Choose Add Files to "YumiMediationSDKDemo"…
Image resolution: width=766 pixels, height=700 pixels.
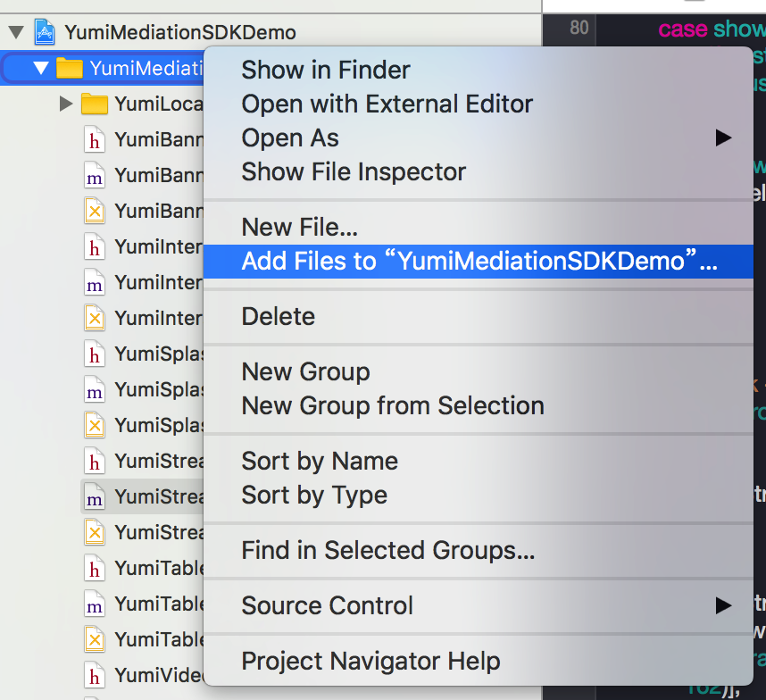tap(479, 262)
